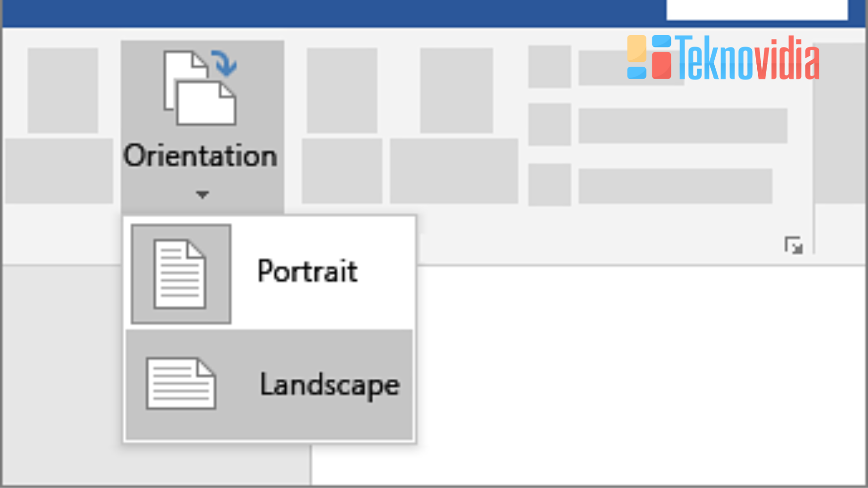
Task: Open the Page Setup dialog launcher arrow
Action: click(x=795, y=246)
